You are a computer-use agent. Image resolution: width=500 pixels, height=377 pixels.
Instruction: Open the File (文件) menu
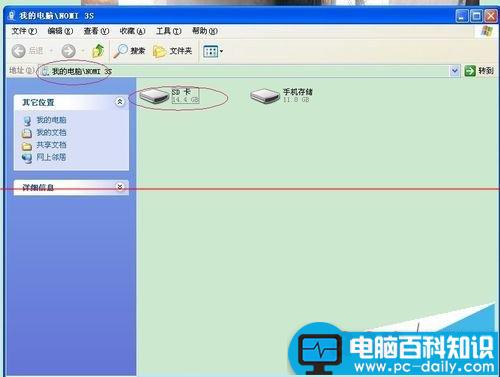(x=24, y=31)
